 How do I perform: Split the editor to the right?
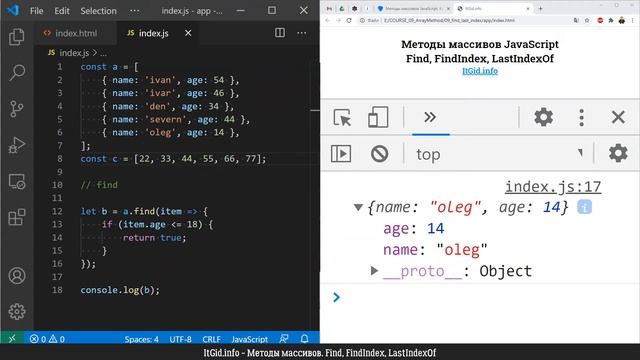coord(280,33)
